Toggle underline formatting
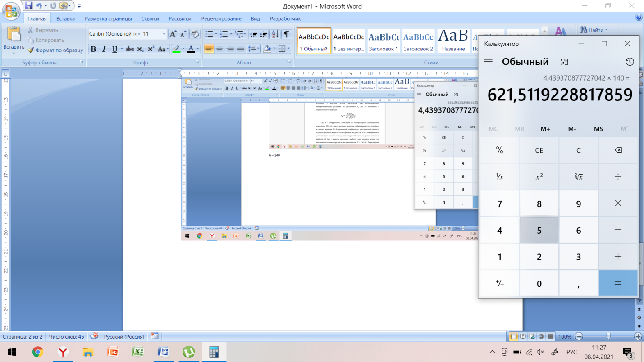Viewport: 644px width, 362px height. (x=114, y=49)
